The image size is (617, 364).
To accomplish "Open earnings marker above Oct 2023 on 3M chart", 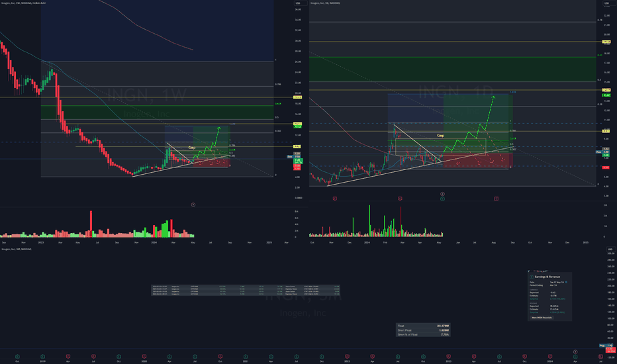I will pos(524,357).
